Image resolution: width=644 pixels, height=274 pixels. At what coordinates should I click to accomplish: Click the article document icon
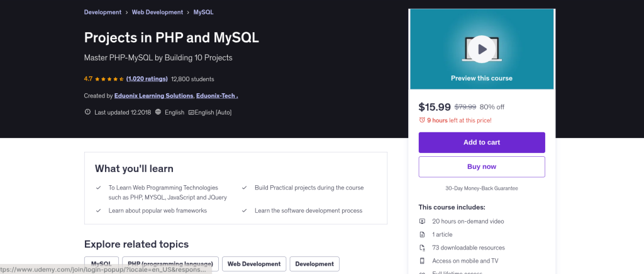pyautogui.click(x=422, y=234)
